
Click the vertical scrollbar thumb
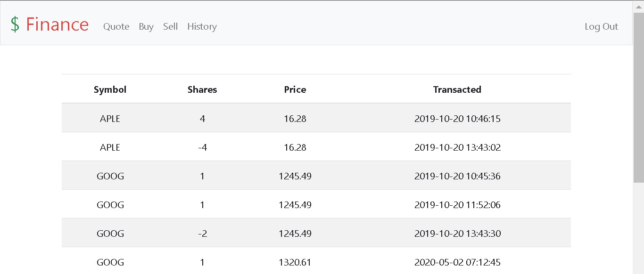tap(638, 97)
